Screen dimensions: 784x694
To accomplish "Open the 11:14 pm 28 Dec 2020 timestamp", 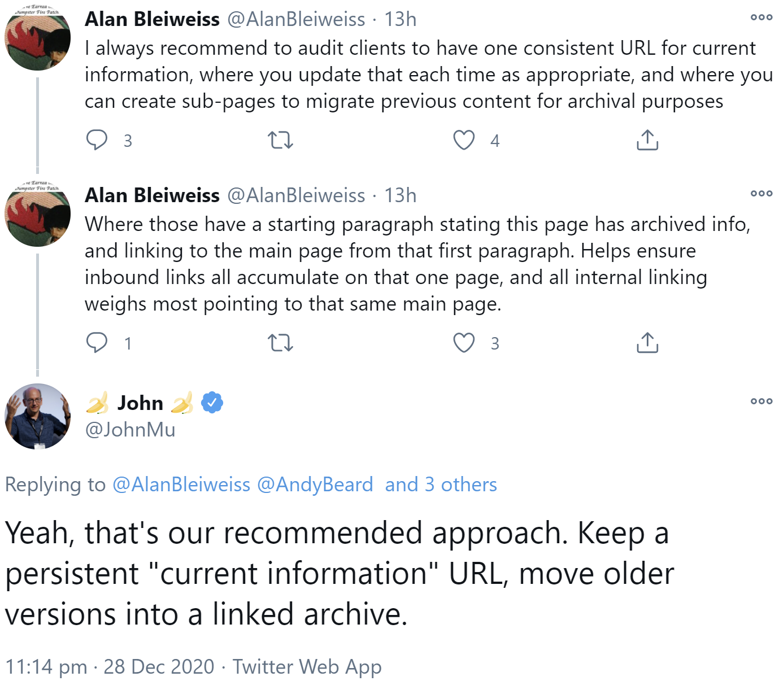I will [x=110, y=667].
